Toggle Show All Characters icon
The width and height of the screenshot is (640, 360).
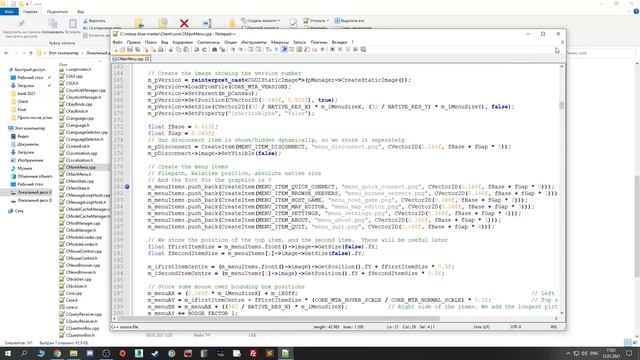tap(276, 49)
